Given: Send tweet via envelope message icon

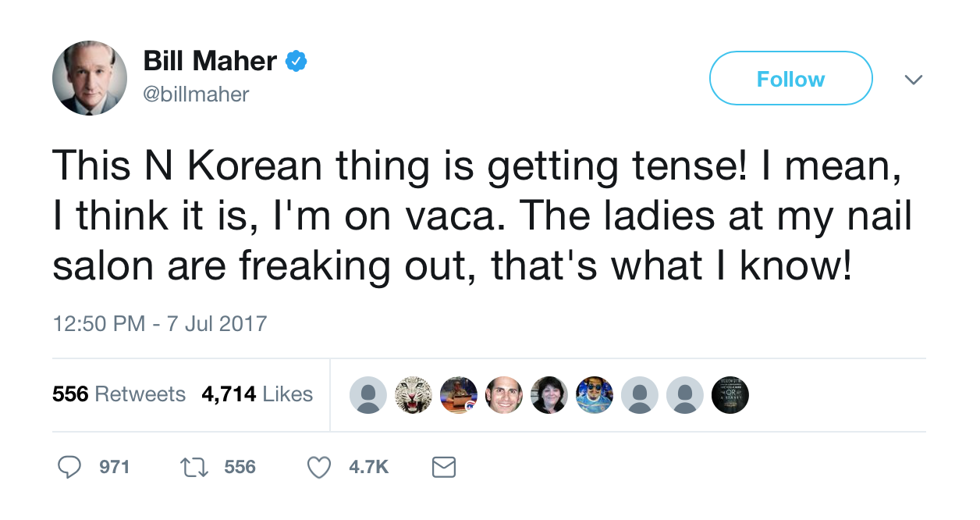Looking at the screenshot, I should 443,467.
